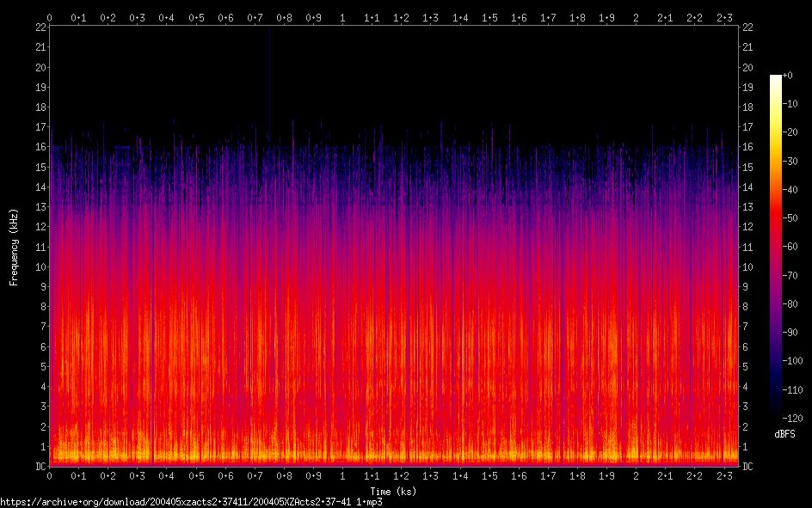Image resolution: width=812 pixels, height=508 pixels.
Task: Click the '-50' value on the dBFS scale
Action: coord(790,218)
